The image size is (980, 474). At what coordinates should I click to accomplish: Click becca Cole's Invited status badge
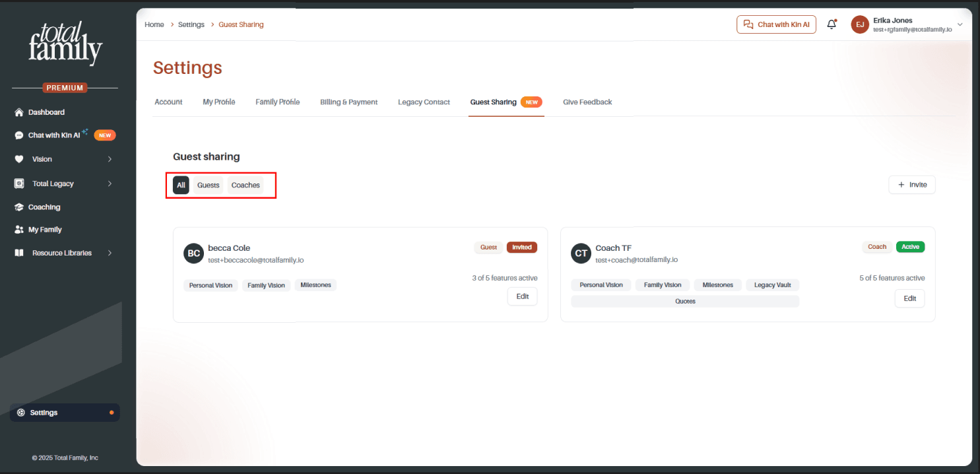click(x=522, y=247)
